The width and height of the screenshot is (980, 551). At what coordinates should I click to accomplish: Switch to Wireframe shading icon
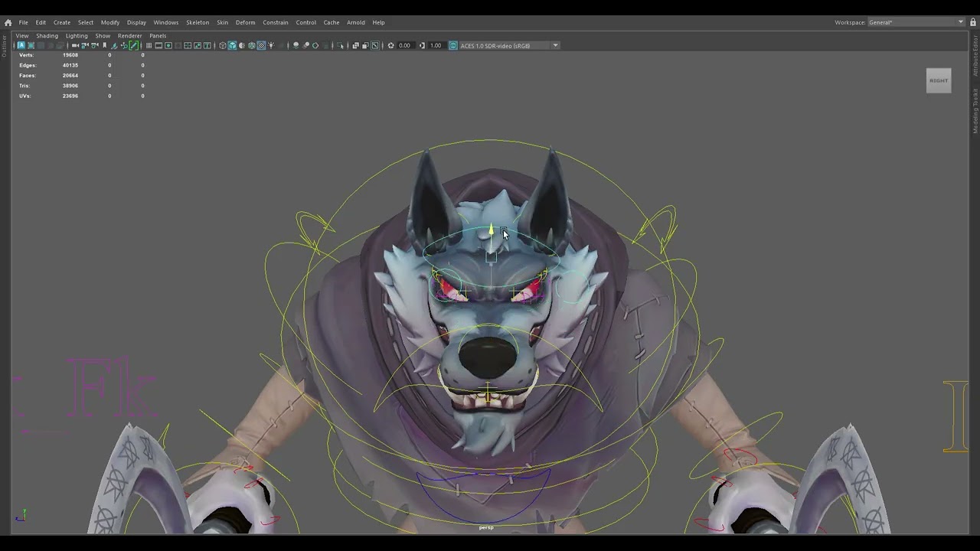pos(223,45)
